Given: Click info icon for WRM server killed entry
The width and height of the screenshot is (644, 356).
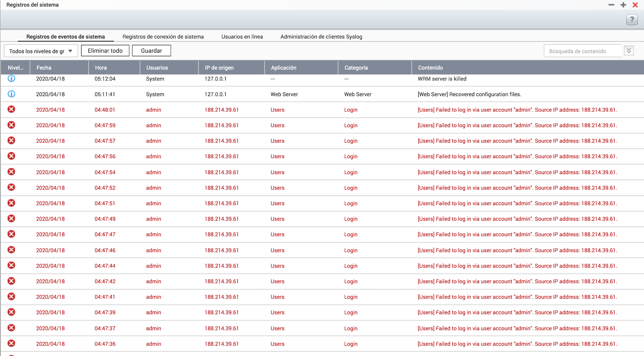Looking at the screenshot, I should (11, 78).
